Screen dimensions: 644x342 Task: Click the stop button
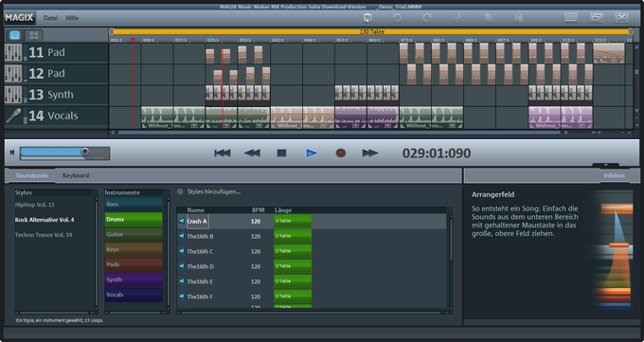coord(281,153)
